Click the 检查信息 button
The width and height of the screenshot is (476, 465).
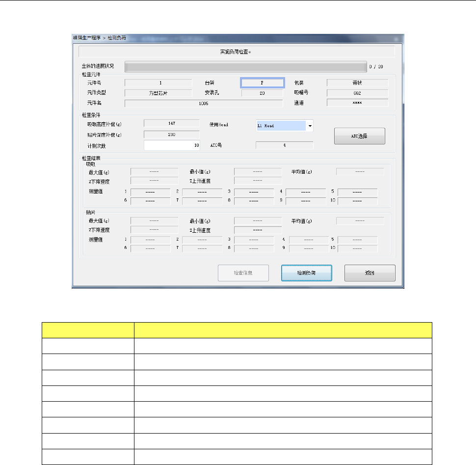pos(243,273)
